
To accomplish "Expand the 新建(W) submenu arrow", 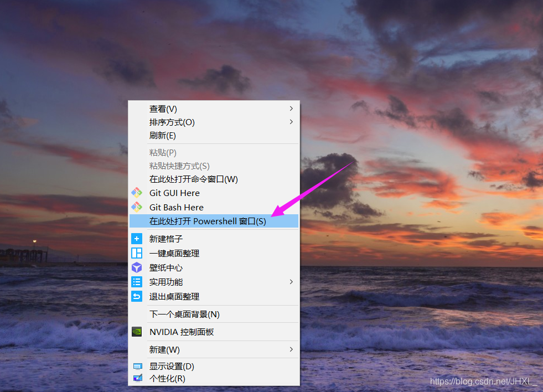I will [x=291, y=349].
